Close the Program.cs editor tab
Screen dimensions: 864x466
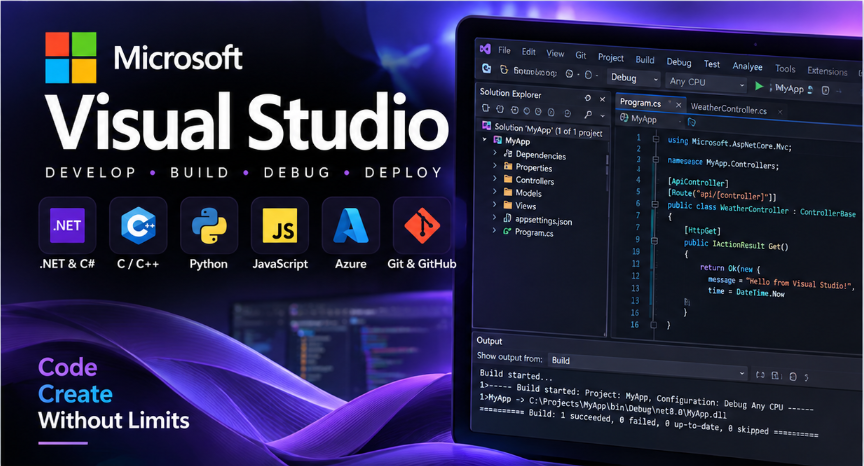(679, 105)
